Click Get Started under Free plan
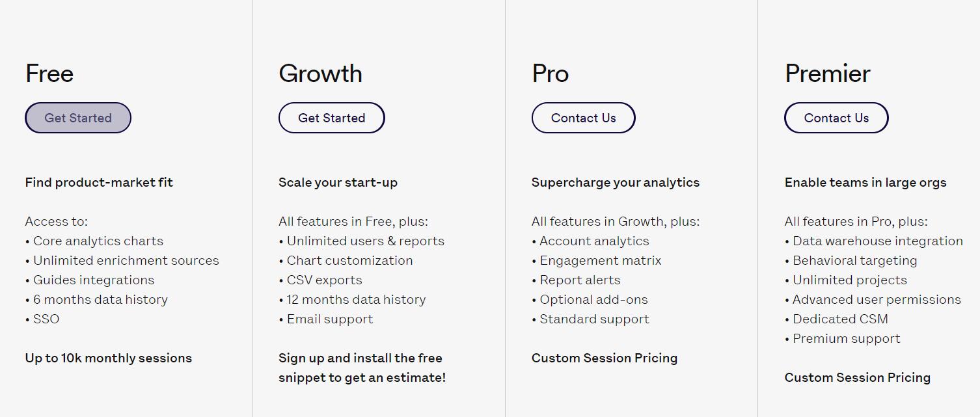980x417 pixels. click(78, 118)
